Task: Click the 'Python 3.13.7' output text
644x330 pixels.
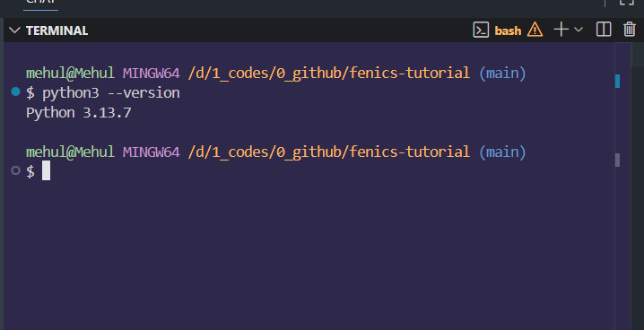Action: 78,112
